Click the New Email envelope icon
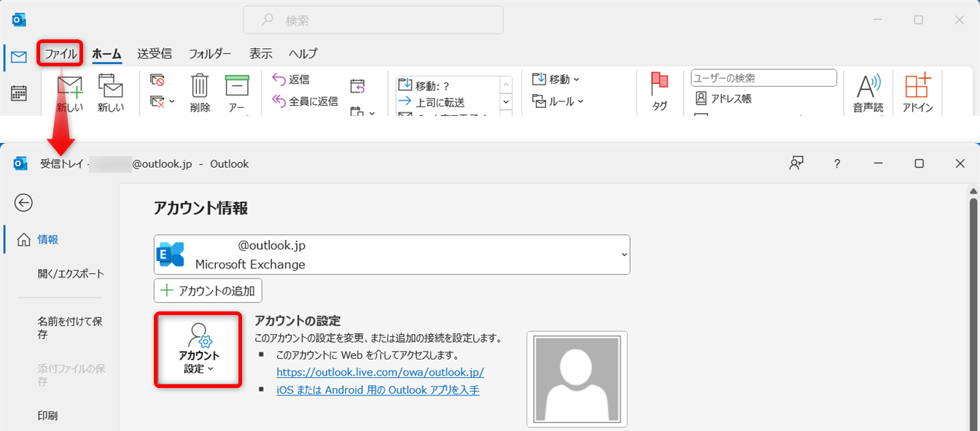 tap(70, 88)
